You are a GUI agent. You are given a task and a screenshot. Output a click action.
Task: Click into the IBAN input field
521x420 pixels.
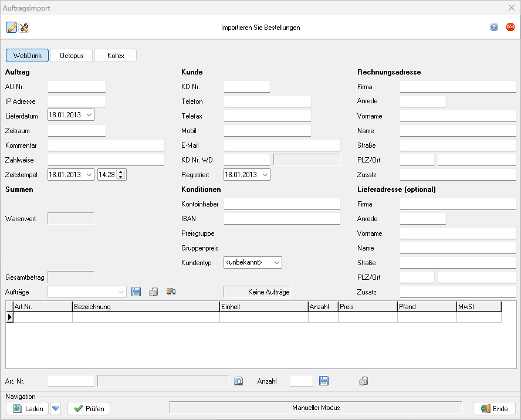[x=282, y=218]
